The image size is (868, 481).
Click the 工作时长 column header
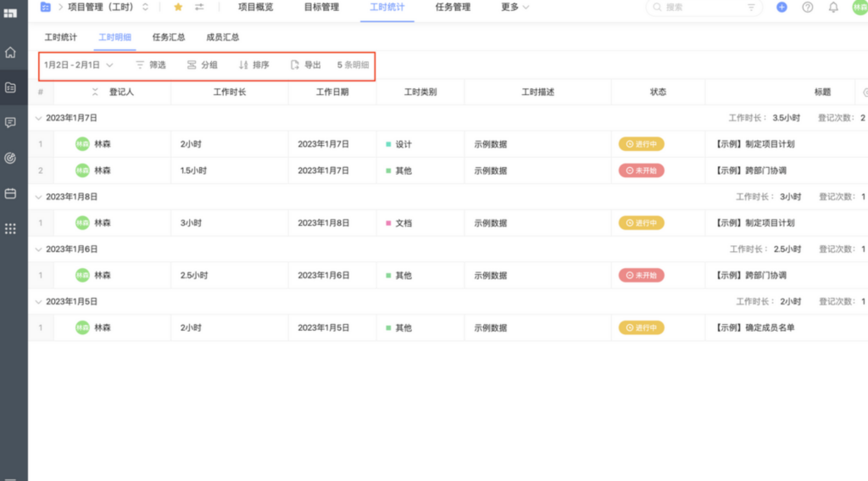pos(230,92)
